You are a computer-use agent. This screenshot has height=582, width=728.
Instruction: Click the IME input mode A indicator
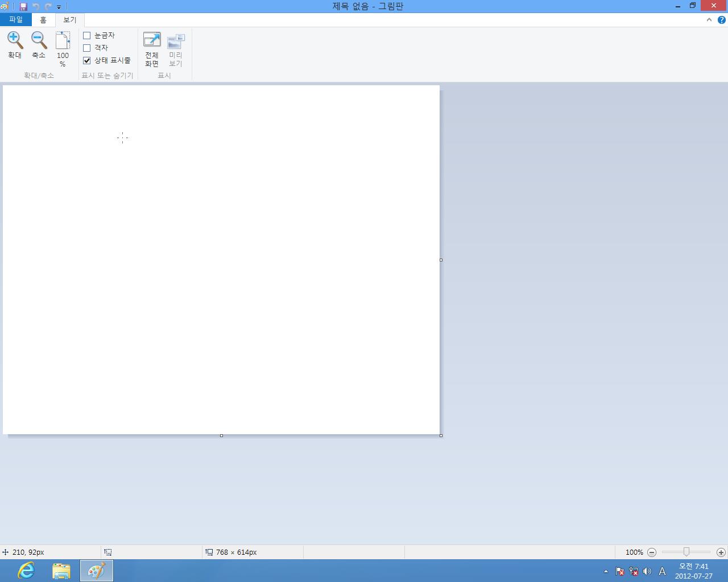pos(662,571)
